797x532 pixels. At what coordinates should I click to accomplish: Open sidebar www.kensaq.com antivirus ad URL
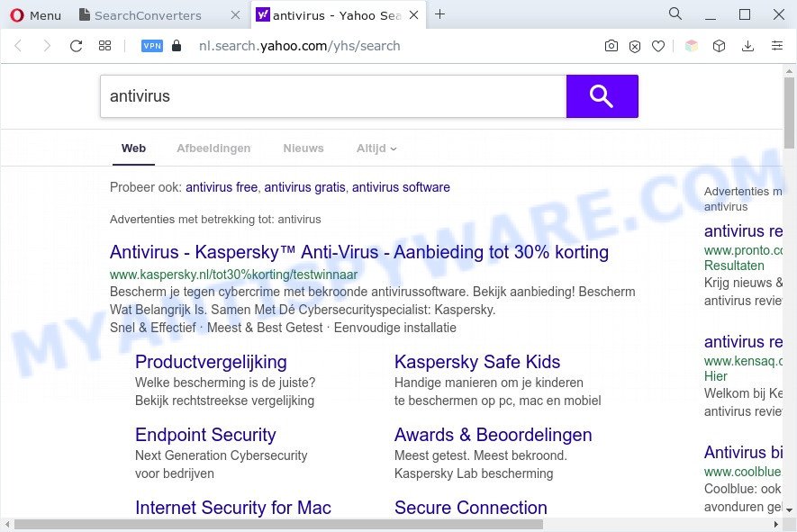[743, 361]
